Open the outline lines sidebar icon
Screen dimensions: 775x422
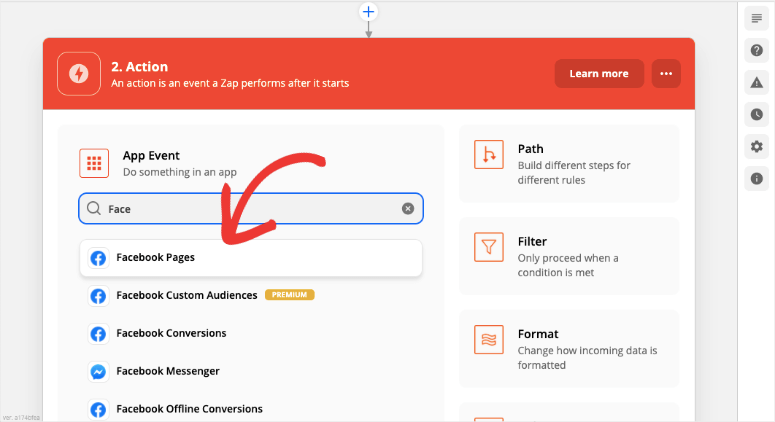tap(757, 18)
